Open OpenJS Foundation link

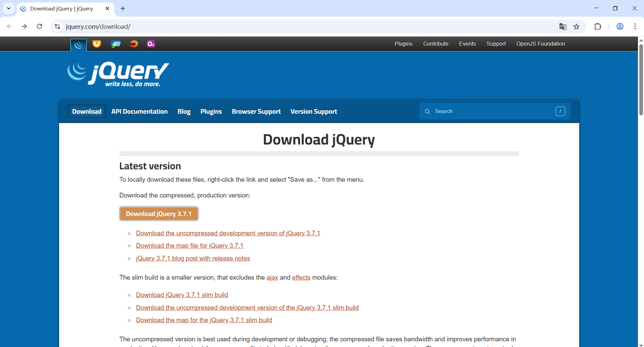[x=541, y=44]
